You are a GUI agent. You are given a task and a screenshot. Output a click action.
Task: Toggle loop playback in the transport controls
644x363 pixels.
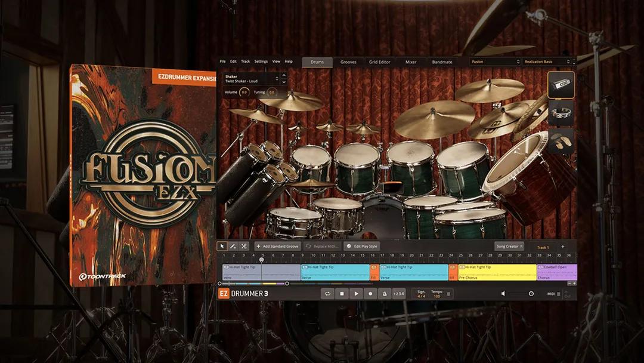tap(327, 294)
